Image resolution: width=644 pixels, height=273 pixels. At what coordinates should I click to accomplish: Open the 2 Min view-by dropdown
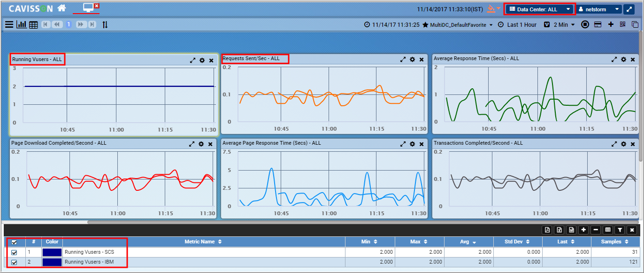(x=560, y=25)
